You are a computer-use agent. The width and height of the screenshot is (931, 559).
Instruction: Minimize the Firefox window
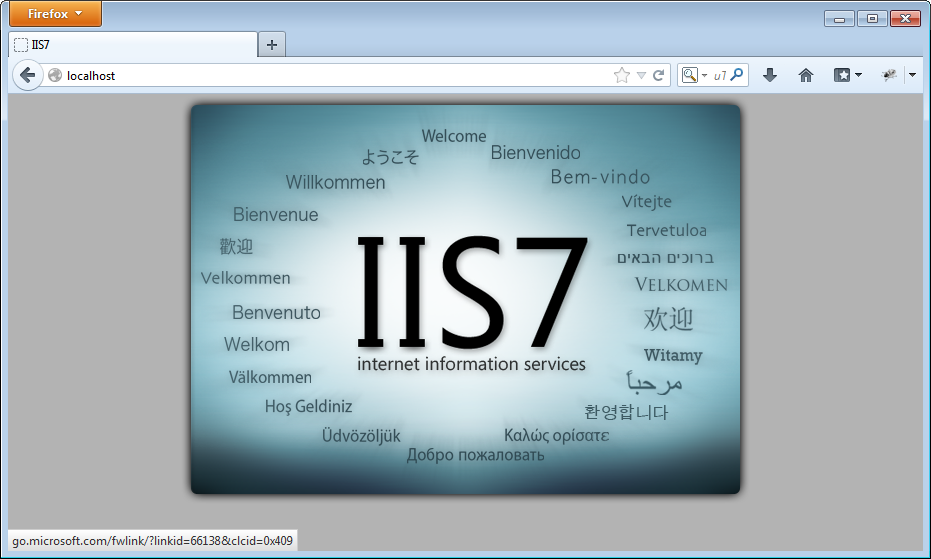click(x=839, y=19)
